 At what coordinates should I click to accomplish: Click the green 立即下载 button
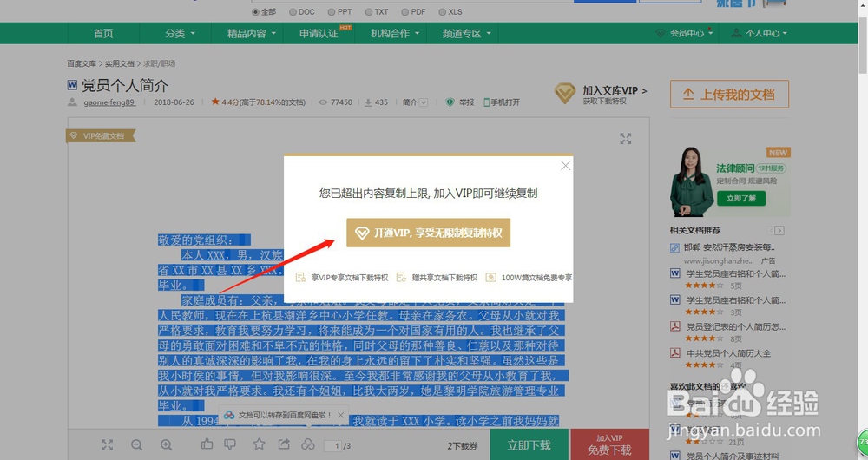529,444
